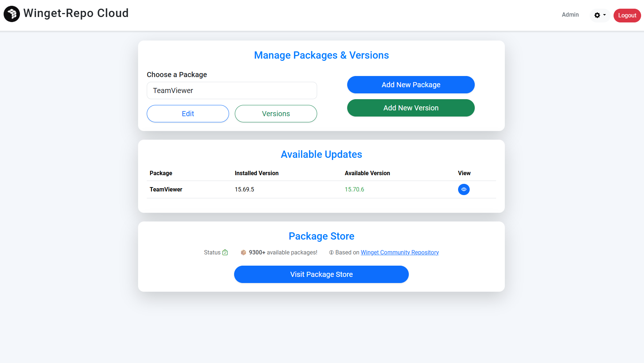The image size is (644, 363).
Task: Click the Winget-Repo Cloud title text
Action: pyautogui.click(x=76, y=13)
